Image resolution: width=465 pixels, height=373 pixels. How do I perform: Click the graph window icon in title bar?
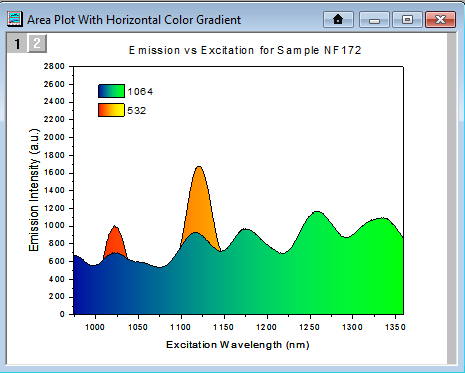pyautogui.click(x=15, y=19)
